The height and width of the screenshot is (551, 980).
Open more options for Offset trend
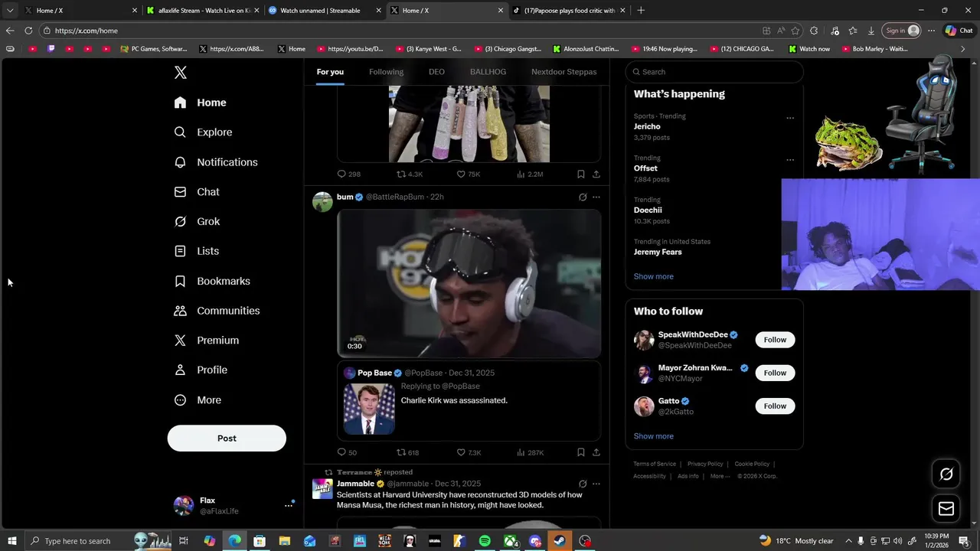pos(790,160)
